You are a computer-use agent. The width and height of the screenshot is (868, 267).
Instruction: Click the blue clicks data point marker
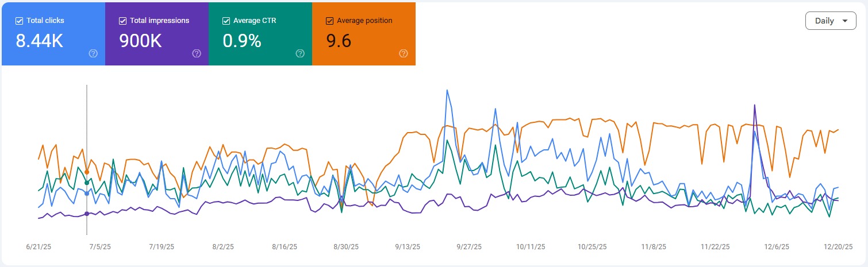[87, 194]
